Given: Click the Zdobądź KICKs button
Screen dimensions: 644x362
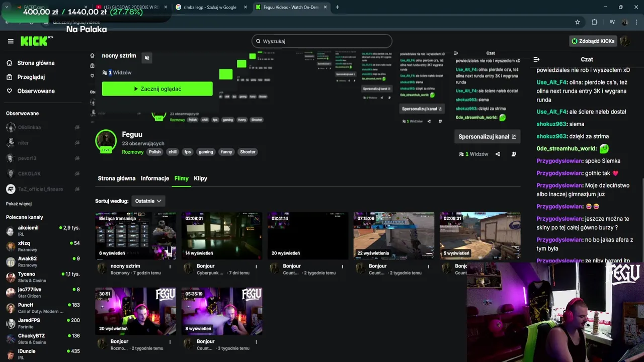Looking at the screenshot, I should point(593,41).
